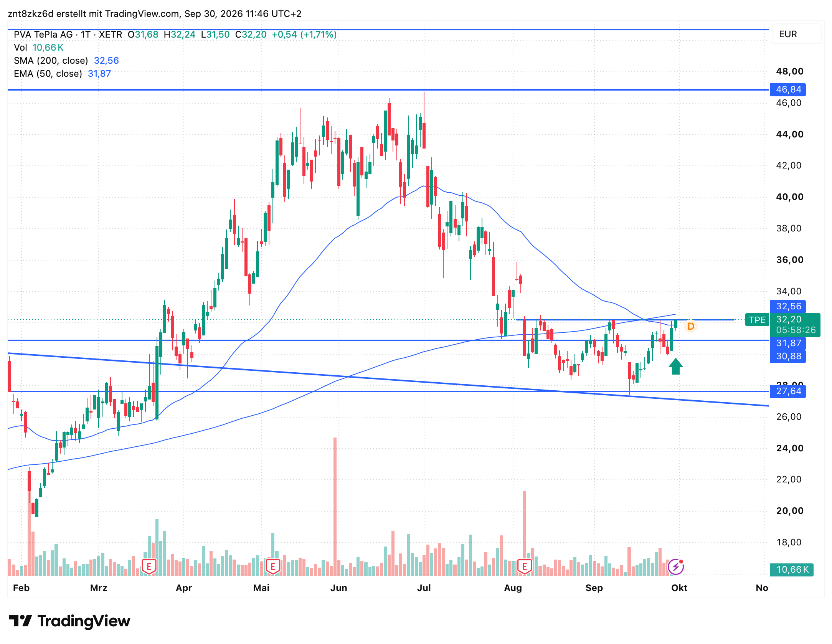Screen dimensions: 832x644
Task: Click the Mai label on time axis
Action: pos(261,588)
